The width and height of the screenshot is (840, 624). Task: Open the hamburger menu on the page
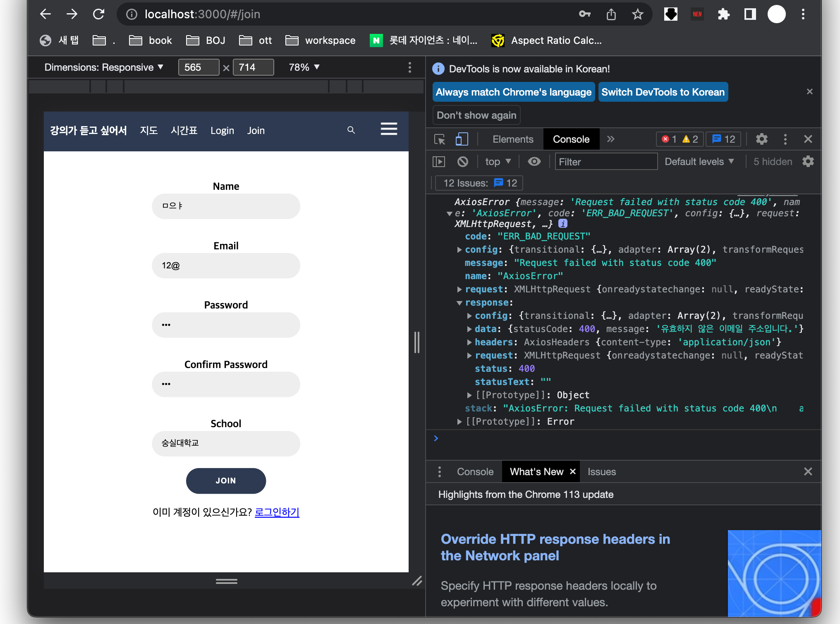(x=389, y=129)
